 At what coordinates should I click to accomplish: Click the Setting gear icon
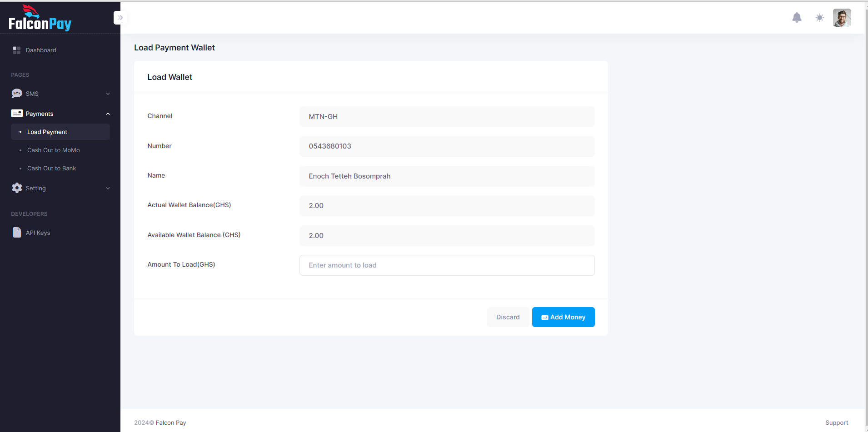[16, 188]
